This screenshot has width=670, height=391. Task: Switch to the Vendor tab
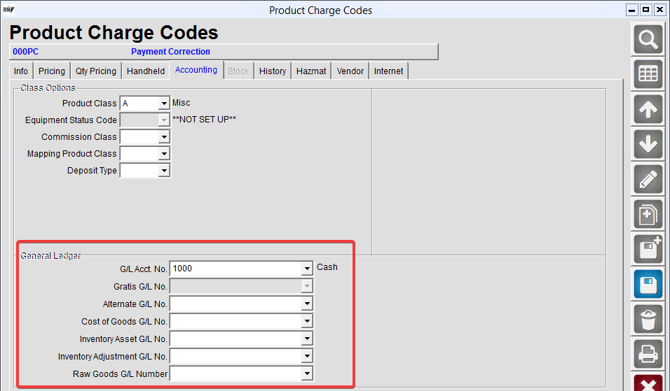point(350,71)
